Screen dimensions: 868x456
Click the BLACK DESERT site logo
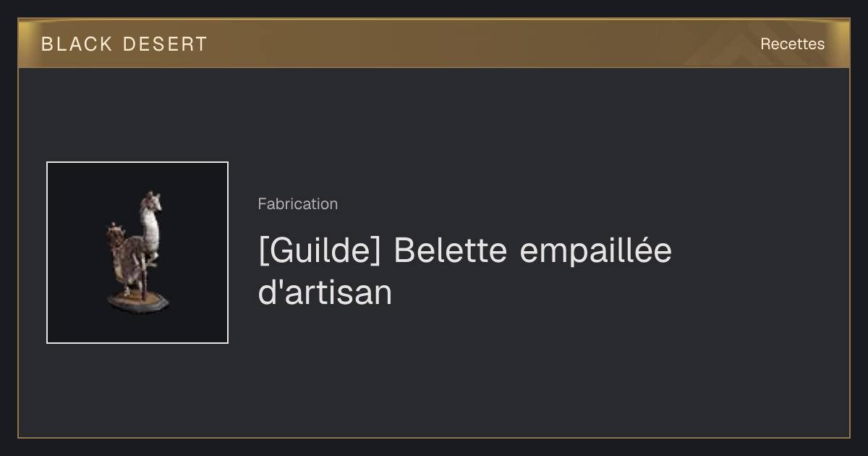point(124,44)
